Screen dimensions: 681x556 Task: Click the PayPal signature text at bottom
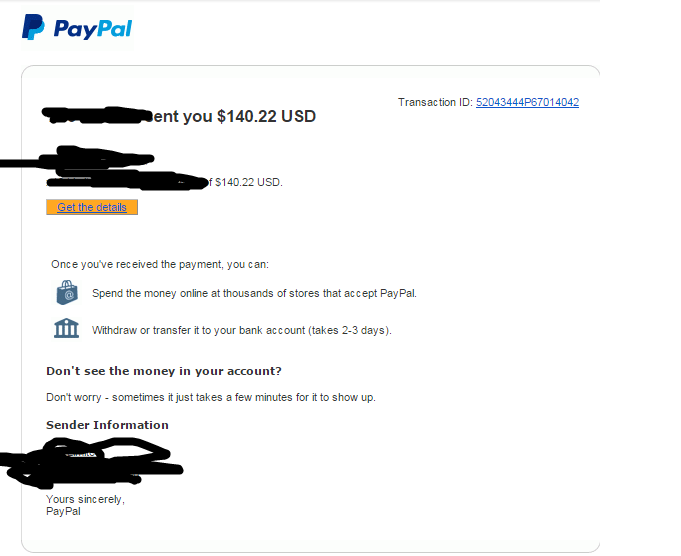click(x=63, y=511)
